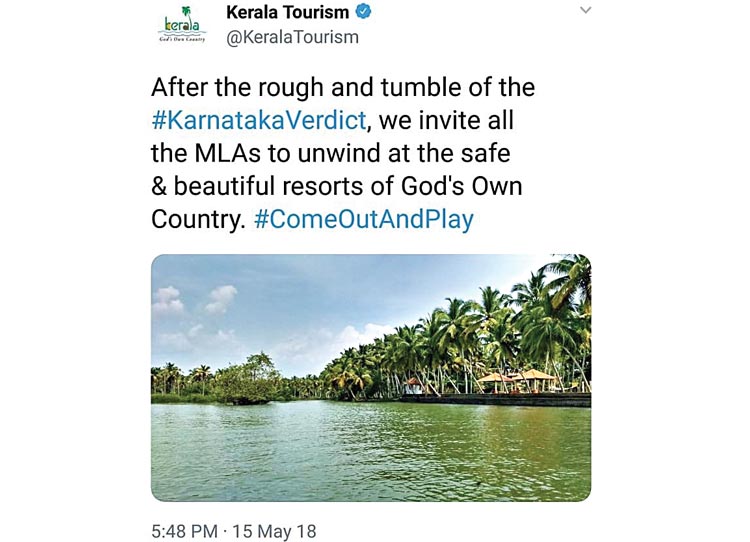Visit the @KeralaTourism handle
750x542 pixels.
293,37
